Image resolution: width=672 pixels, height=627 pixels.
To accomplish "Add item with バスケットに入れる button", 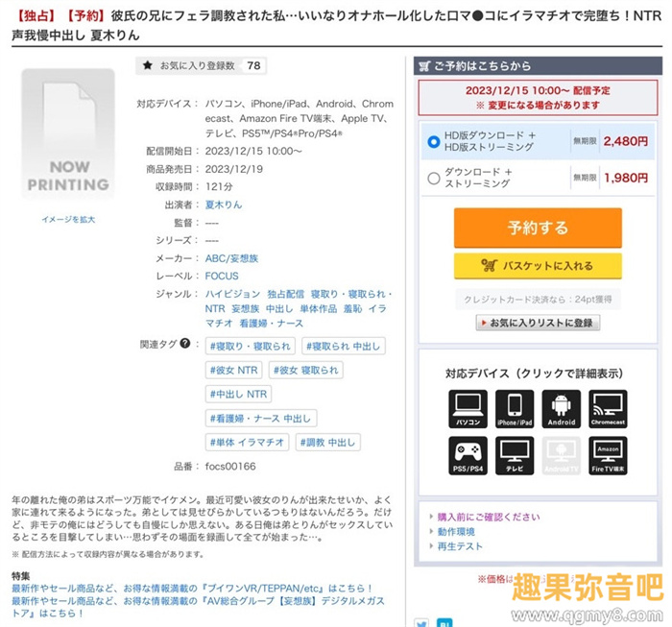I will point(538,266).
